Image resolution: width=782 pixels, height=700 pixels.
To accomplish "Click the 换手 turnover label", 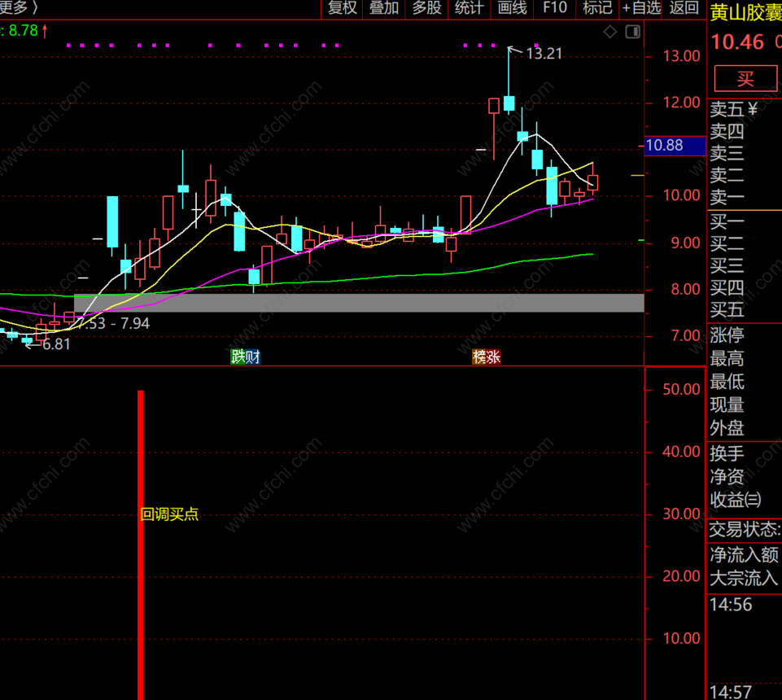I will [x=727, y=453].
